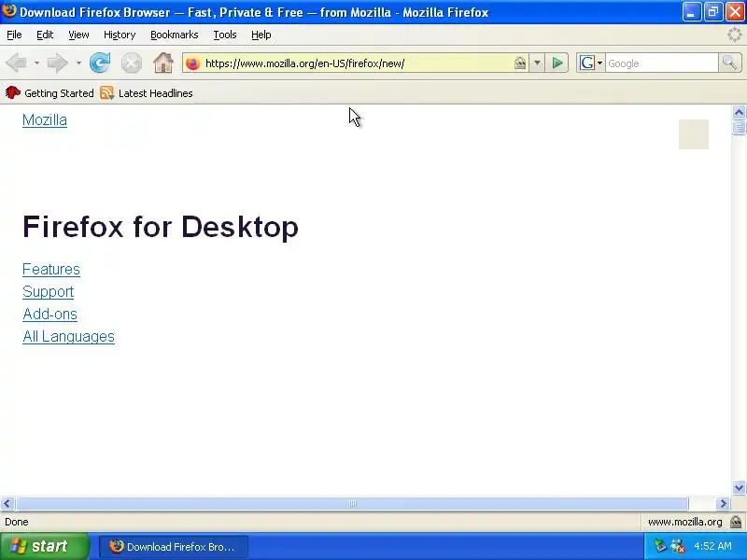Open the Features link
This screenshot has width=747, height=560.
tap(51, 269)
